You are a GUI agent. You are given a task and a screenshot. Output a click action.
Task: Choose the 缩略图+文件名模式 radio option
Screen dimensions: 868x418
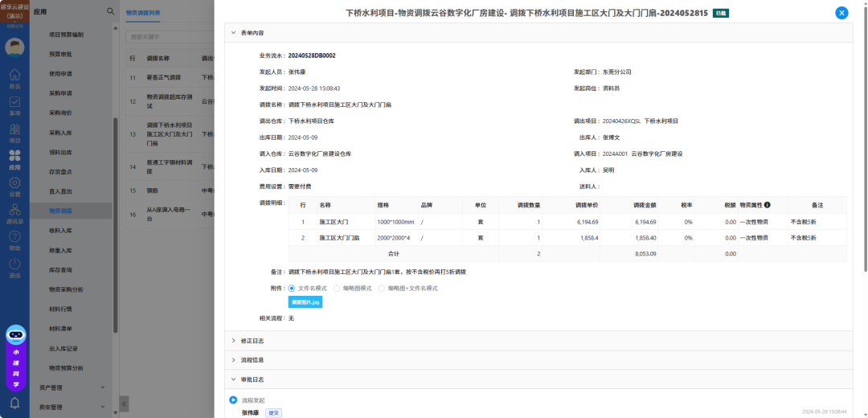382,288
